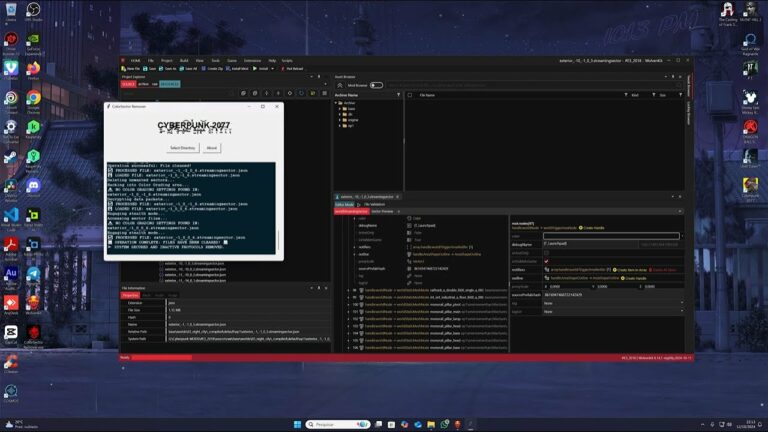Click the debugName property input field

tap(590, 244)
